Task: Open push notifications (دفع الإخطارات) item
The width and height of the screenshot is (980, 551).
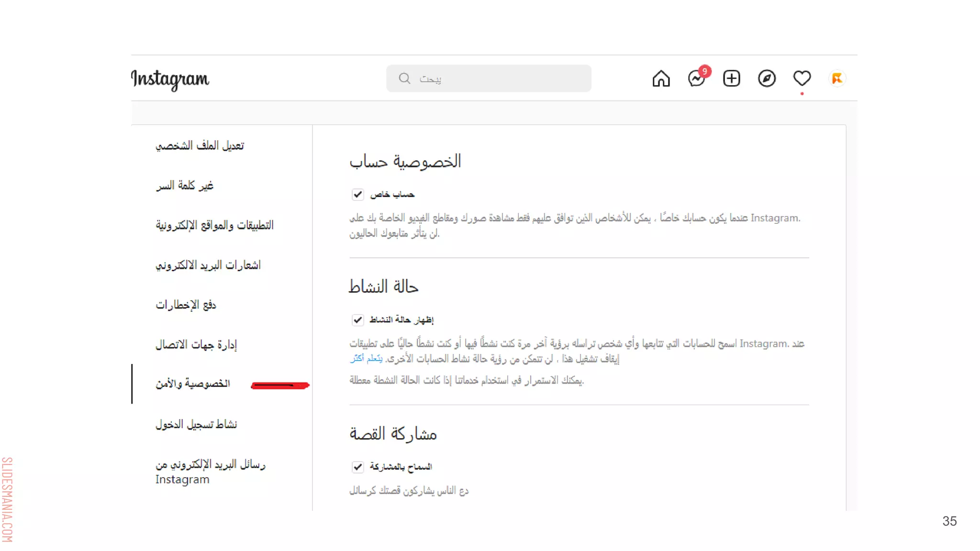Action: pos(186,305)
